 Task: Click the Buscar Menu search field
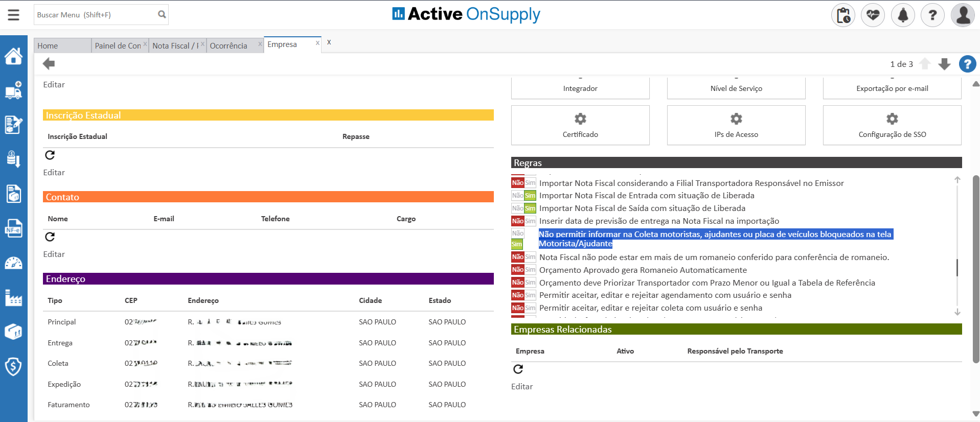(x=96, y=15)
